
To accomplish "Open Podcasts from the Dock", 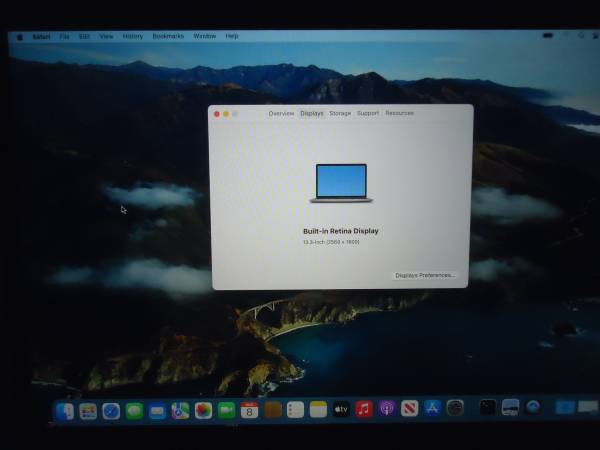I will pyautogui.click(x=387, y=409).
